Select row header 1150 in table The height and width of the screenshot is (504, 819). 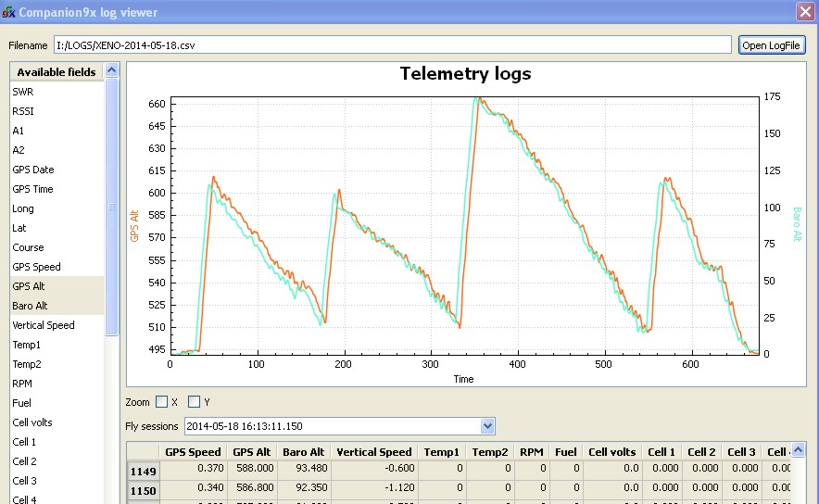[145, 489]
